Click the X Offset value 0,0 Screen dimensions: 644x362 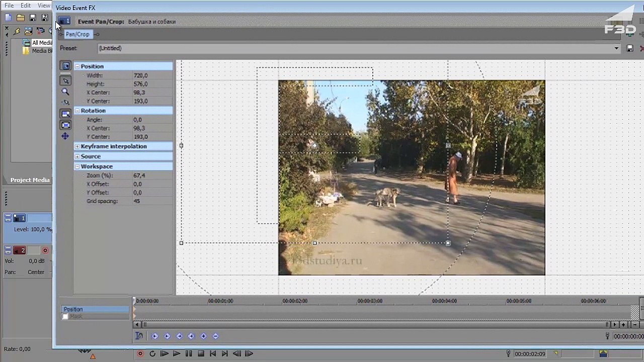pyautogui.click(x=137, y=184)
